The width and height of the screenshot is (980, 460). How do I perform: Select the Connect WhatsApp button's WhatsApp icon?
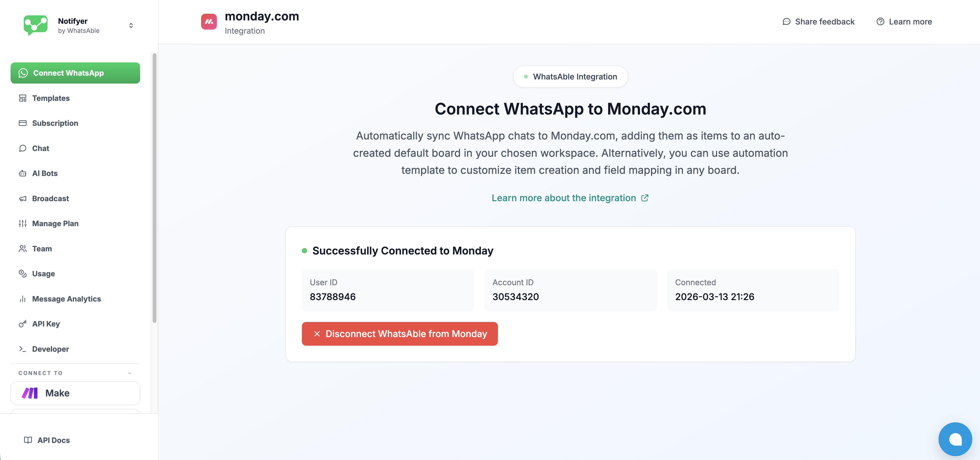(23, 73)
